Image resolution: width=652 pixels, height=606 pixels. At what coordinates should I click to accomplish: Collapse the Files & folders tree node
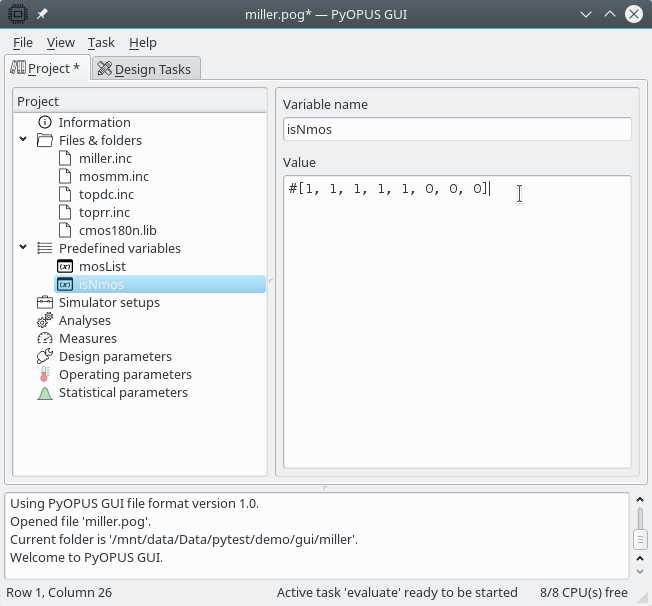[x=23, y=140]
